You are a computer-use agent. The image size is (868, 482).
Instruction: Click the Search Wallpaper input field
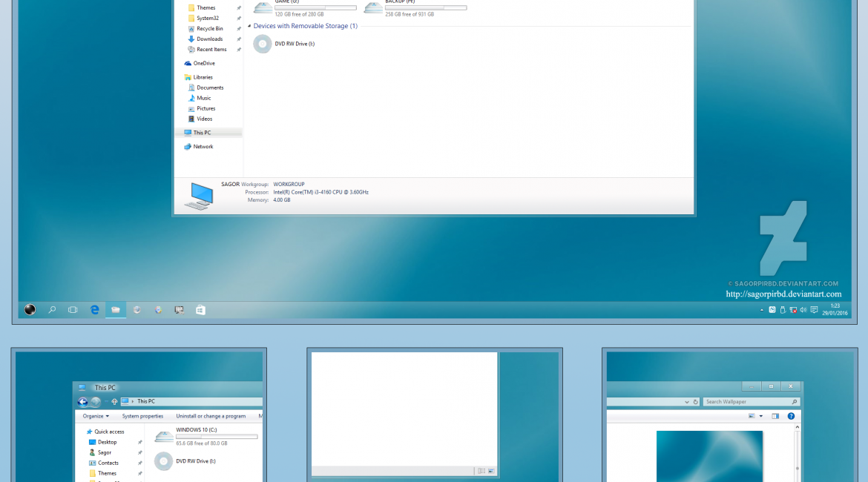point(751,402)
